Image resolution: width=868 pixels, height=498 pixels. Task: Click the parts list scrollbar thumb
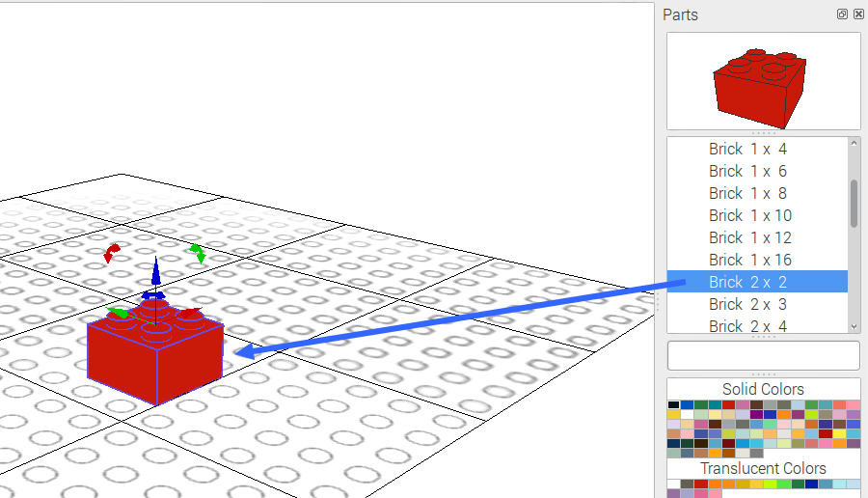tap(854, 203)
